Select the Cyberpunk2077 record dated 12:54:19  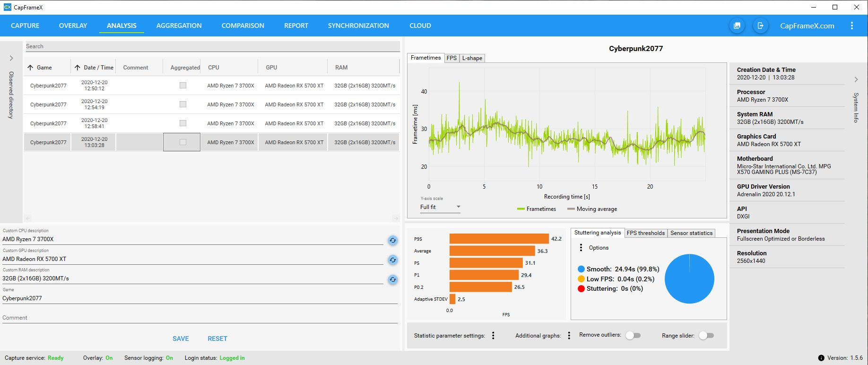(x=211, y=104)
